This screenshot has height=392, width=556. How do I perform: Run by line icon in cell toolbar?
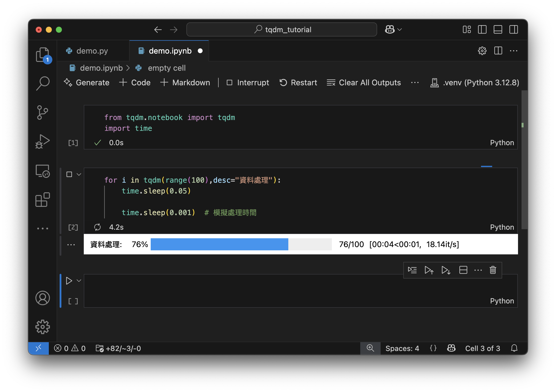tap(412, 270)
